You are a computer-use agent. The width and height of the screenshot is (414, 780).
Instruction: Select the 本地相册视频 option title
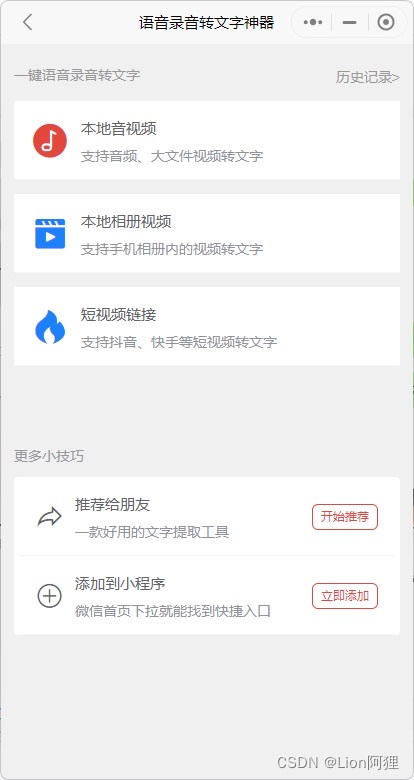126,221
